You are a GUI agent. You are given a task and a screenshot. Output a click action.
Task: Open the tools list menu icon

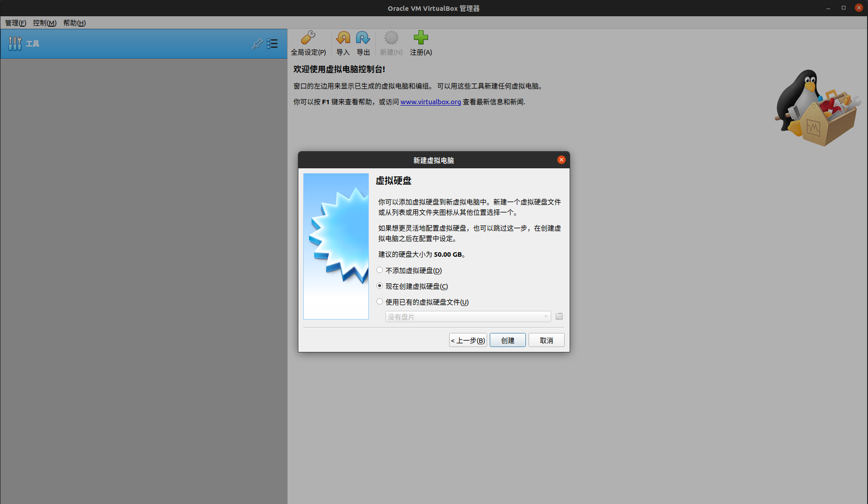(x=272, y=44)
